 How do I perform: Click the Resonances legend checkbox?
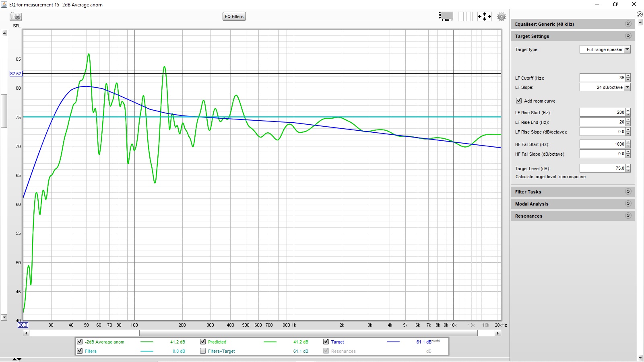(x=326, y=351)
